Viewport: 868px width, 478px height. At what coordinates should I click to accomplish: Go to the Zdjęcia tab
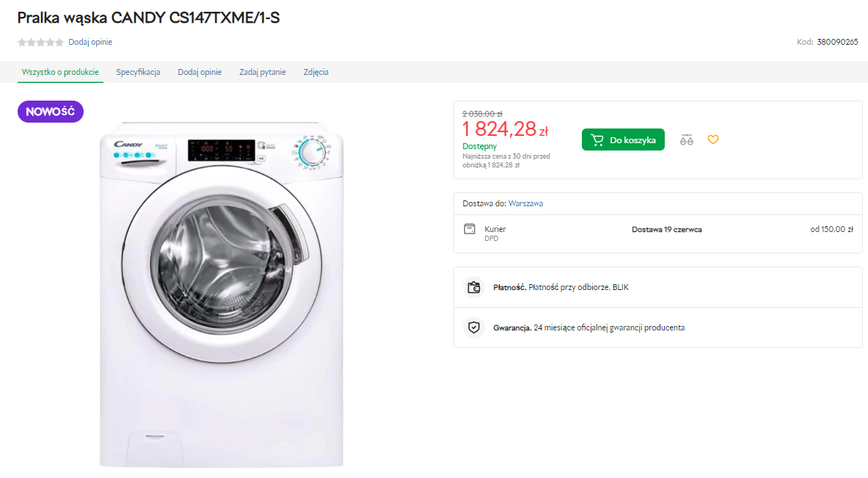(316, 72)
